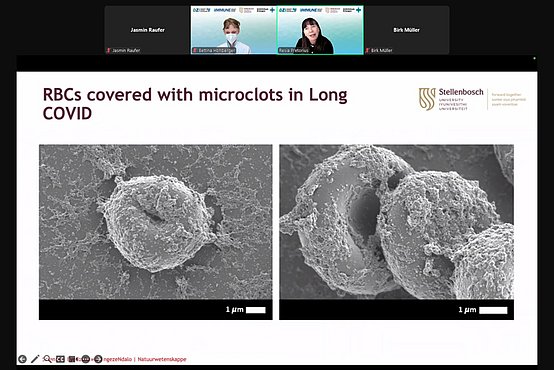The image size is (554, 370).
Task: Go to previous slide with back arrow
Action: [22, 359]
